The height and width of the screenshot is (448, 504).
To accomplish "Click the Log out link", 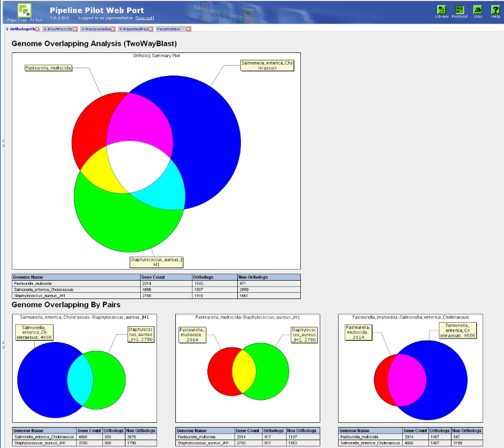I will click(x=145, y=18).
